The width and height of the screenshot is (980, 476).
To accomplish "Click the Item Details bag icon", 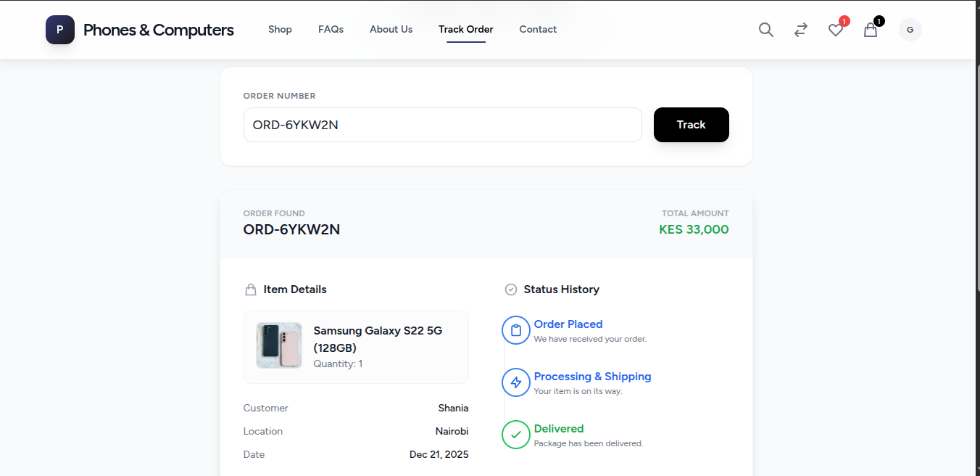I will 251,290.
